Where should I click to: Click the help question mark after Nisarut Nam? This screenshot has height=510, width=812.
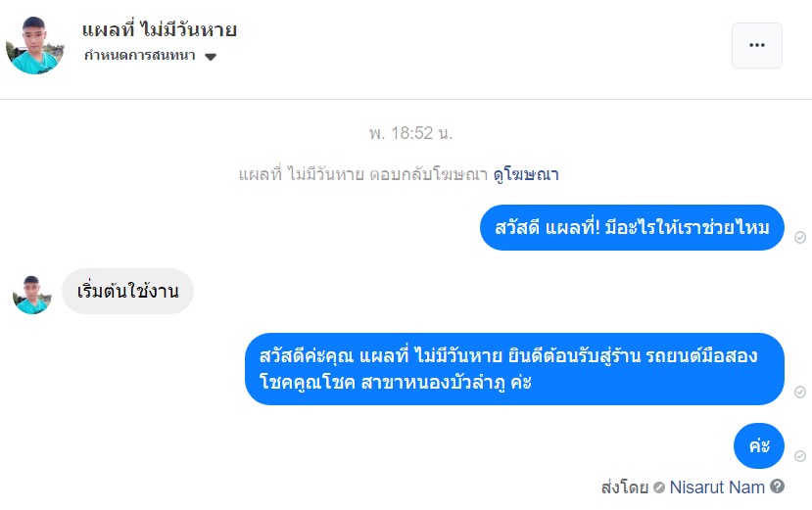[777, 487]
